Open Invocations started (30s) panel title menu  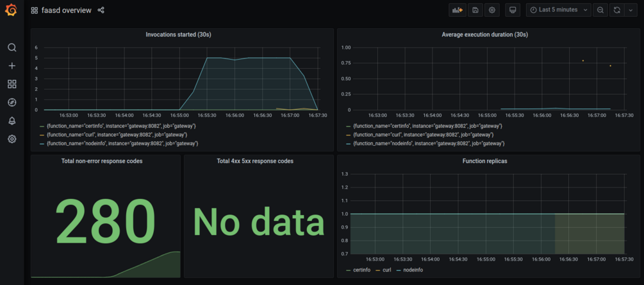pos(178,35)
